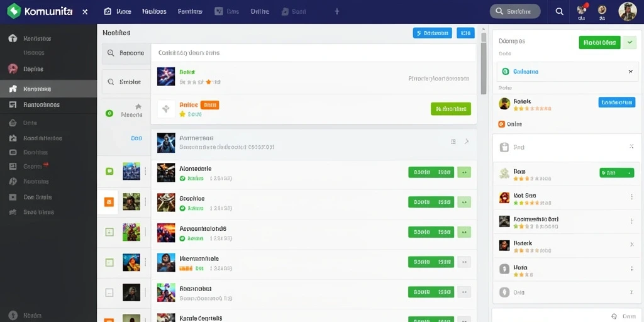Viewport: 644px width, 322px height.
Task: Switch to the Fenitins tab
Action: pos(190,11)
